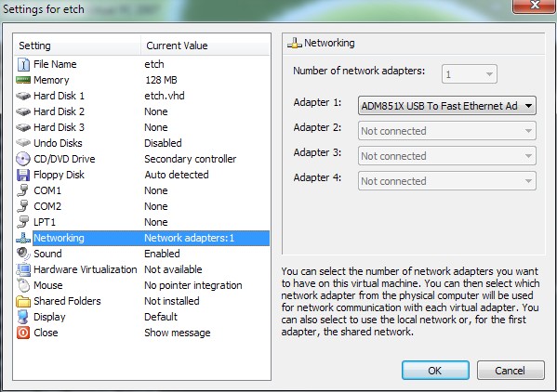Click the etch.vhd value
This screenshot has width=557, height=392.
tap(165, 96)
